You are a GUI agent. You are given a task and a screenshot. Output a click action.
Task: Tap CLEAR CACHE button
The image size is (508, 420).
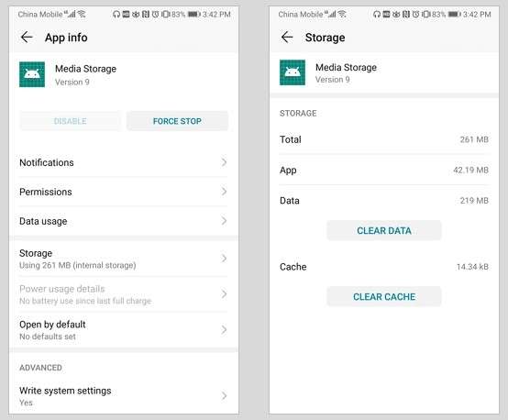[x=384, y=296]
